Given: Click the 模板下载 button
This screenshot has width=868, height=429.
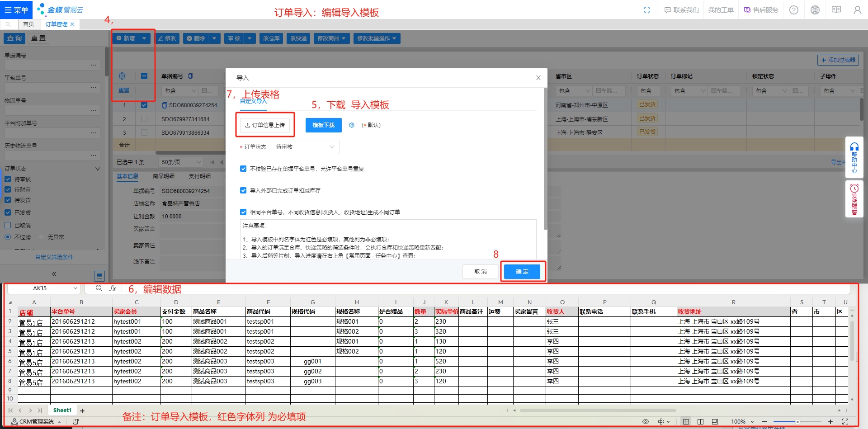Looking at the screenshot, I should (323, 125).
